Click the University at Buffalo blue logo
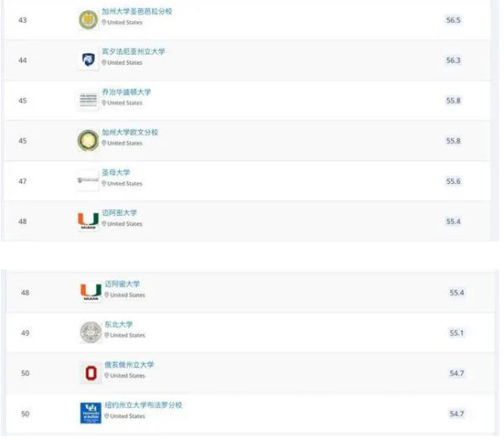Screen dimensions: 504x440 91,413
